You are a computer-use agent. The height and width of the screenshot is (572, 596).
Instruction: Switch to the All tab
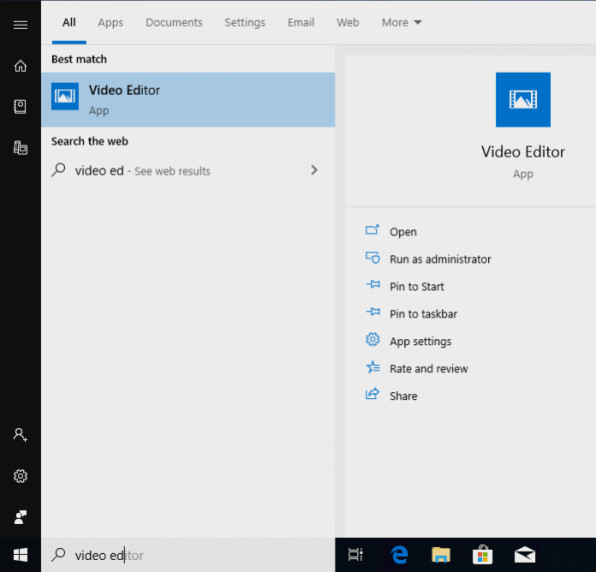(69, 22)
